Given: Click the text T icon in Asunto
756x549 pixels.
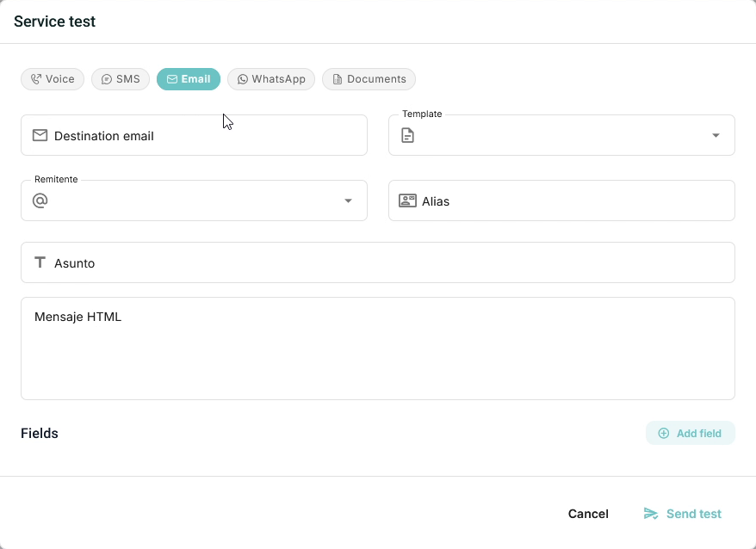Looking at the screenshot, I should [40, 262].
